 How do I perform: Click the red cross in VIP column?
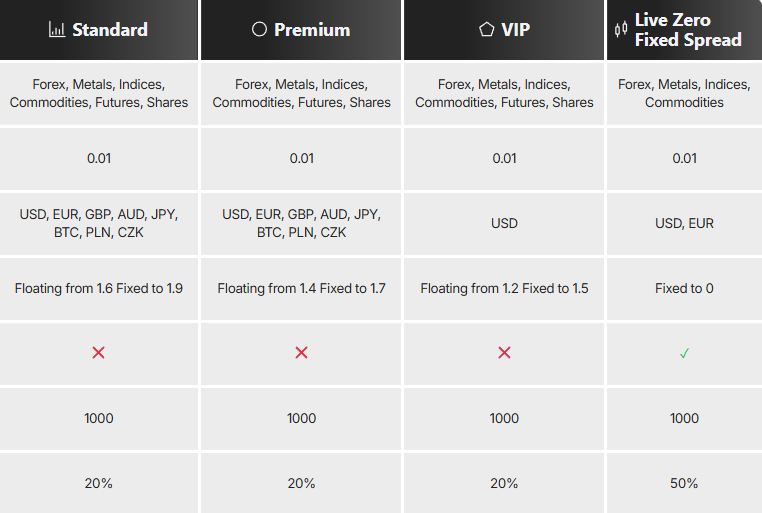coord(504,353)
